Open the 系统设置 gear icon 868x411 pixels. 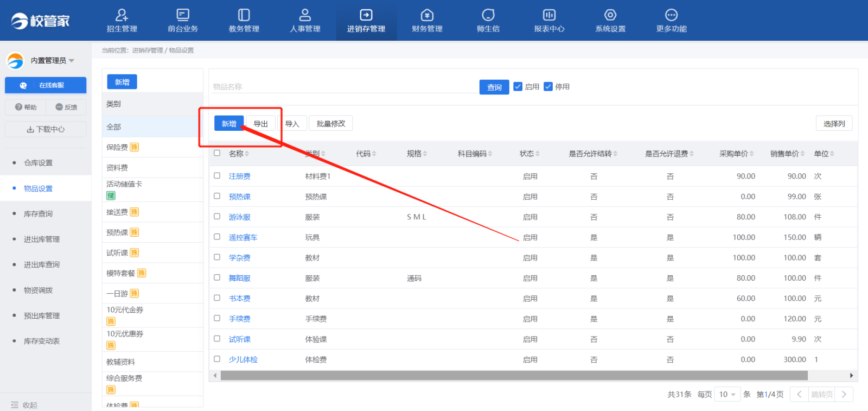coord(610,15)
